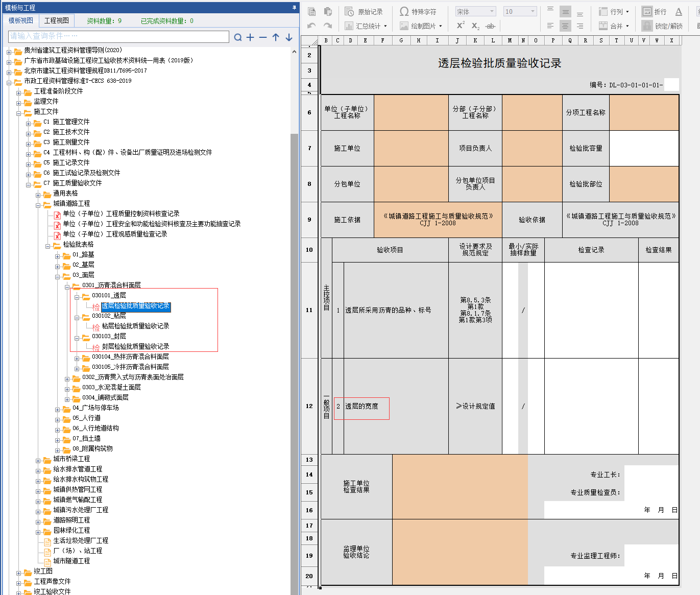Click the pin icon of the 模板与工程 panel
Screen dimensions: 700x595
pos(294,7)
